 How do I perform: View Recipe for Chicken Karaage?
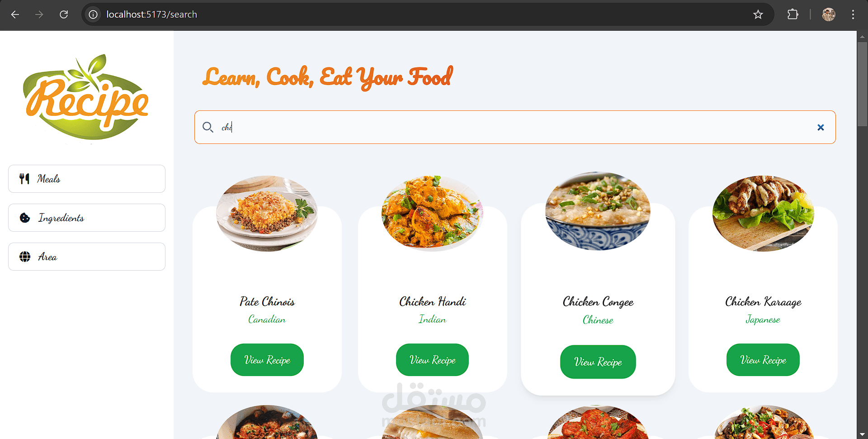pos(763,360)
